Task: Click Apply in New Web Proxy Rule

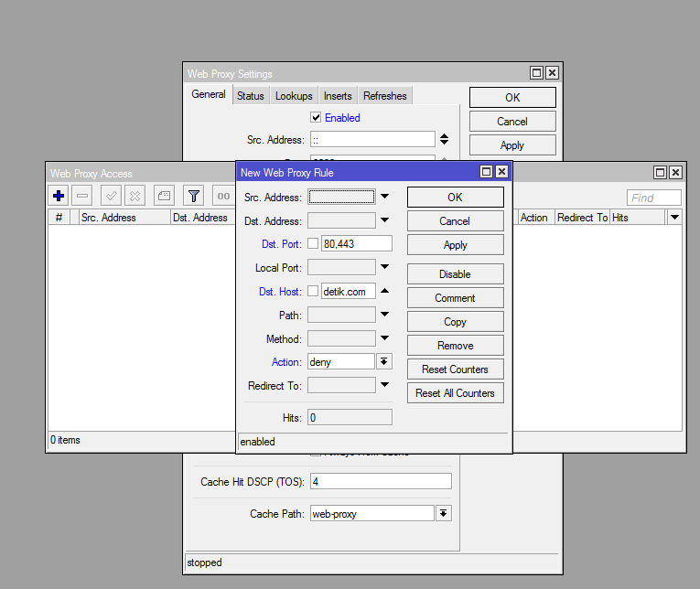Action: point(456,245)
